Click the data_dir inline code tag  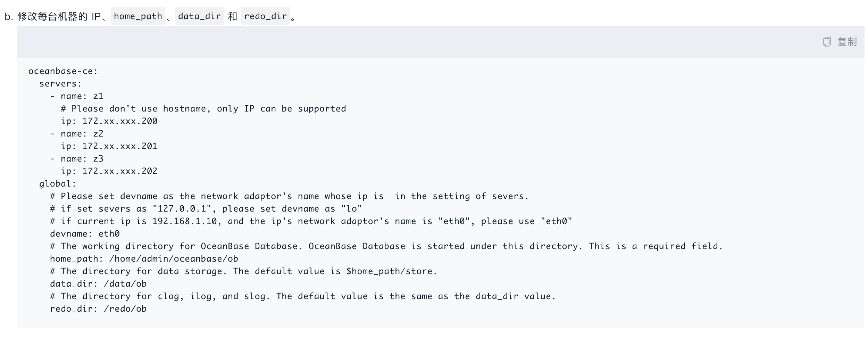click(199, 16)
